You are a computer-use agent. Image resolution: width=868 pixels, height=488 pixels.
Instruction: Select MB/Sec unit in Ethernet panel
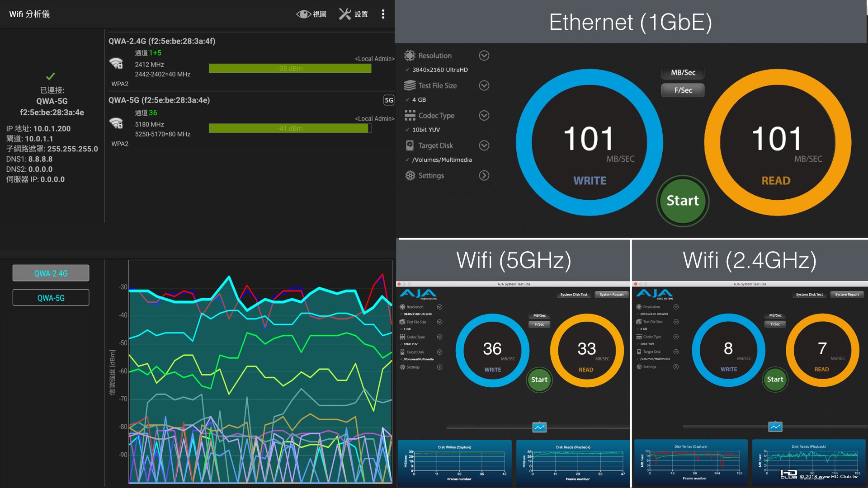coord(683,72)
